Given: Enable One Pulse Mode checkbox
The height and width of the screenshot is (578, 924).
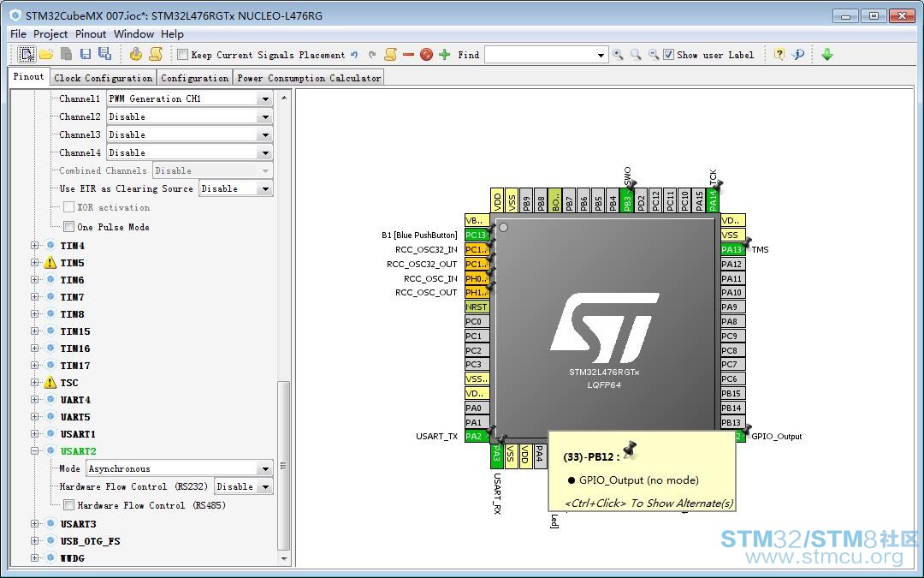Looking at the screenshot, I should click(x=69, y=226).
